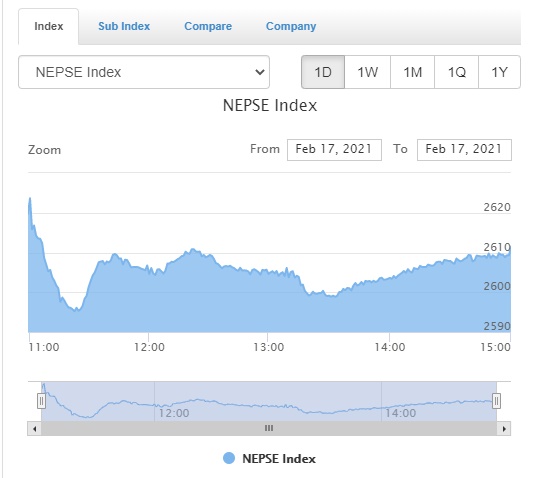Click the right navigator handle

point(497,401)
